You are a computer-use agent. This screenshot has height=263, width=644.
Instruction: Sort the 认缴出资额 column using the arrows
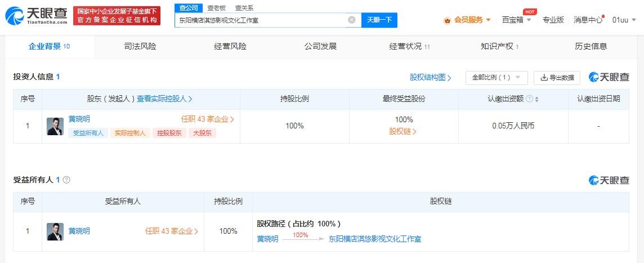tap(536, 99)
